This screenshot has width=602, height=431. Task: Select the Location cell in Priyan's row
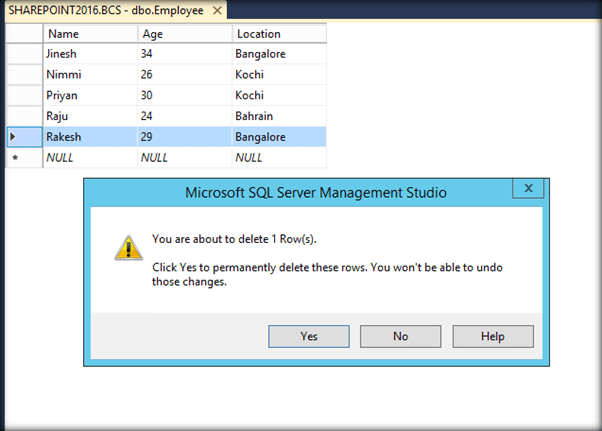[x=278, y=95]
